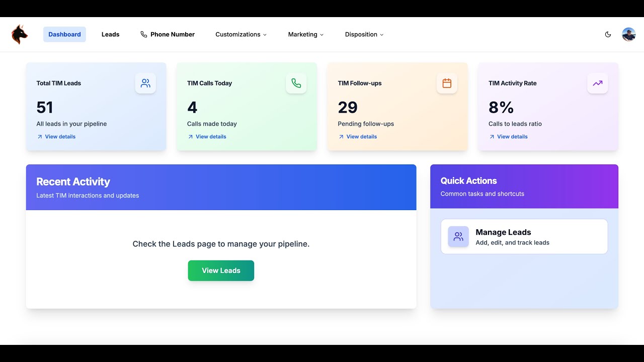
Task: Click 'Calls to leads ratio' text
Action: [515, 124]
